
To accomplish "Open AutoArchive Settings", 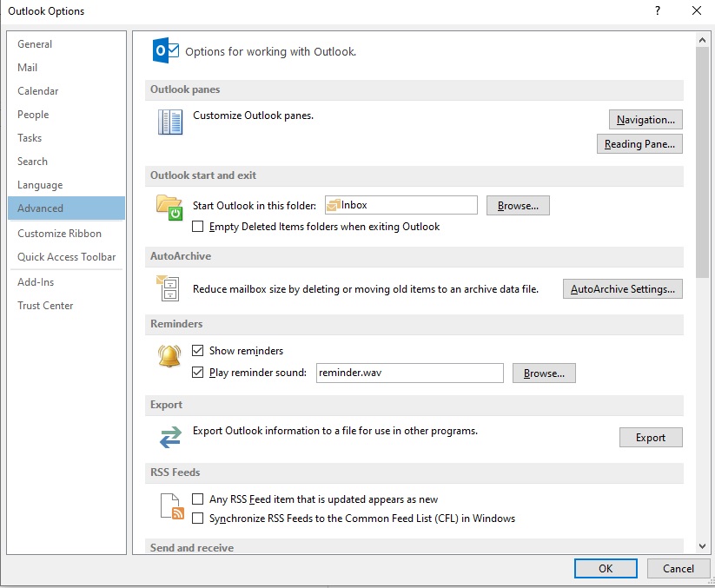I will tap(622, 288).
